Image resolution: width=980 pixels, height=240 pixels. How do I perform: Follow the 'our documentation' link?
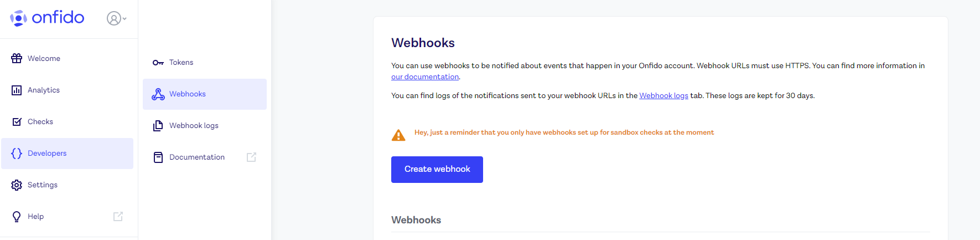click(x=425, y=77)
